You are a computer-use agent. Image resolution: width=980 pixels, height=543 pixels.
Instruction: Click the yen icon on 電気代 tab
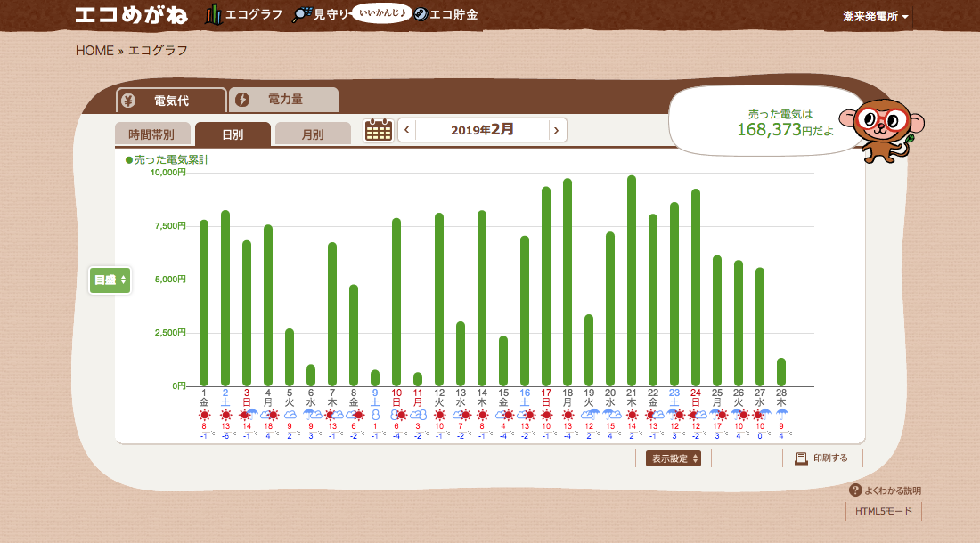coord(128,101)
